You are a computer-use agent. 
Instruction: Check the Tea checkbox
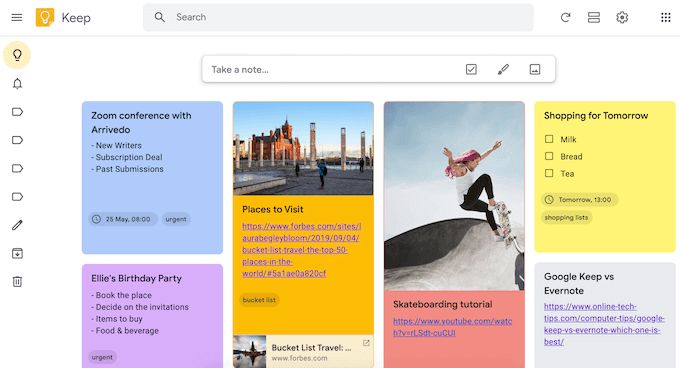(x=549, y=173)
